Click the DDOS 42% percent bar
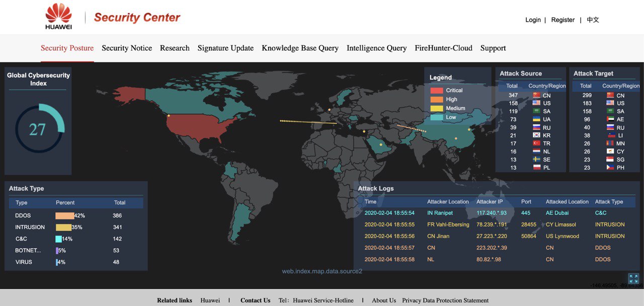This screenshot has height=306, width=644. pos(65,215)
